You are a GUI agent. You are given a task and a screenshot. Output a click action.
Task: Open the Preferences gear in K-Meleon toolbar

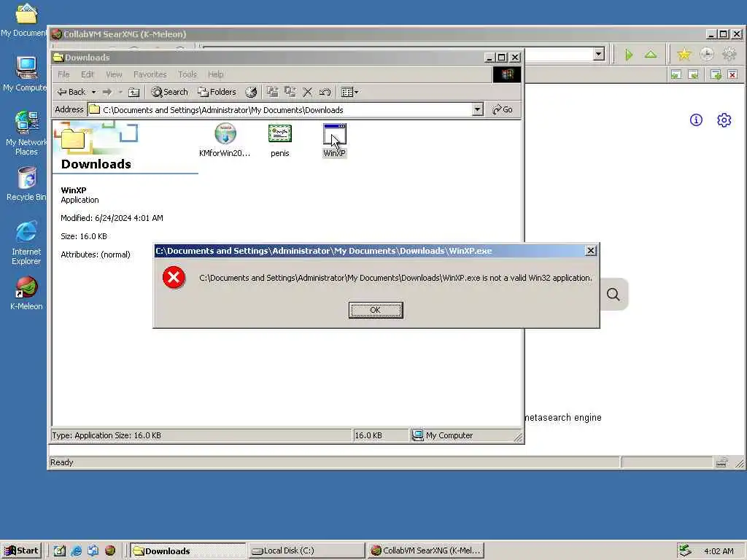tap(729, 54)
